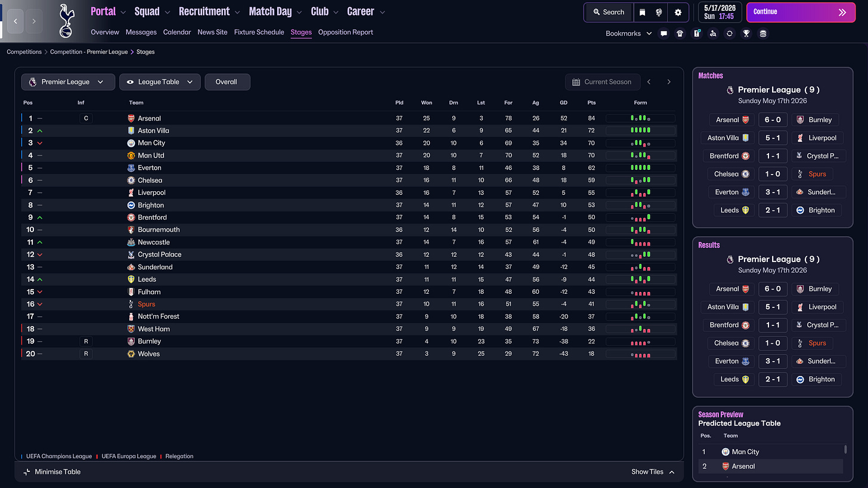This screenshot has height=488, width=868.
Task: Open the bookmark flag icon beside Search
Action: (642, 12)
